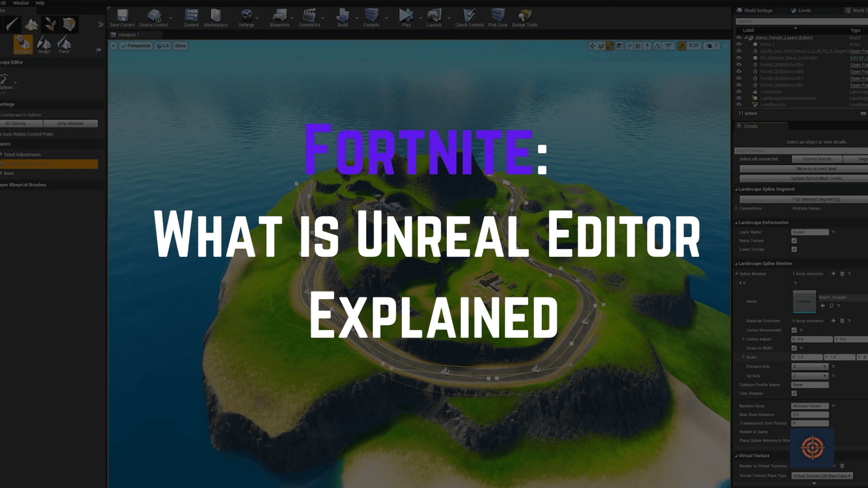Select the Geometry editing cube mode icon
This screenshot has width=868, height=488.
[69, 25]
